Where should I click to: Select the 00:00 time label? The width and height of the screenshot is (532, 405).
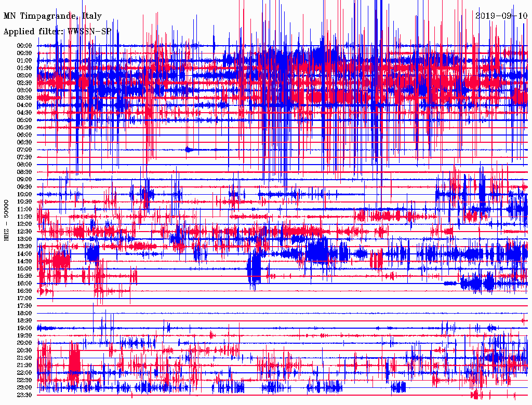point(24,46)
